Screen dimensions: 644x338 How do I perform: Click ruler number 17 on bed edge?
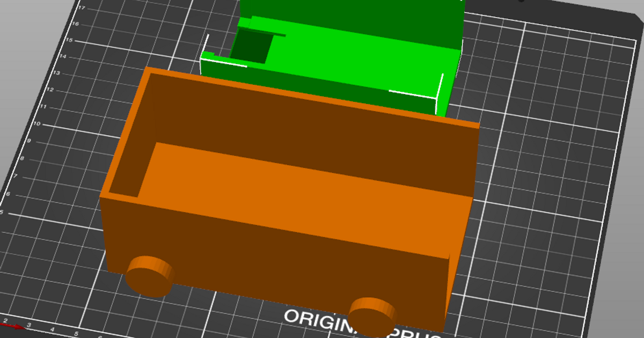(x=82, y=8)
